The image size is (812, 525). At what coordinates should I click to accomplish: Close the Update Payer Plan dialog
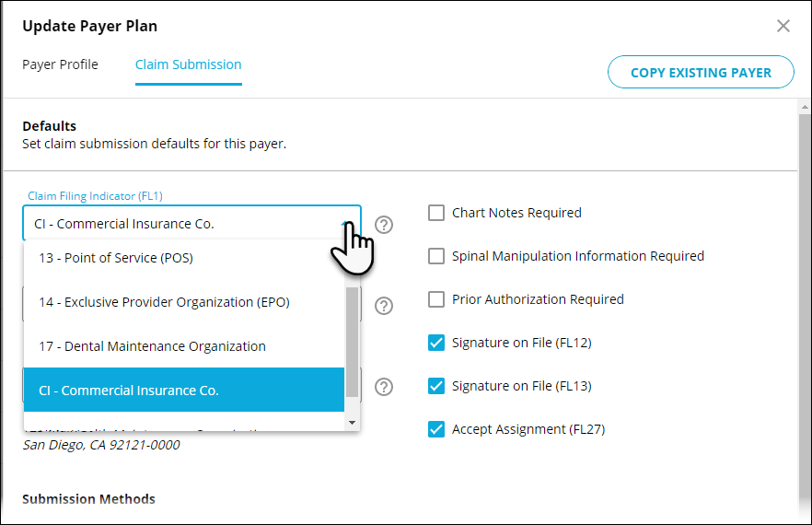pyautogui.click(x=783, y=26)
